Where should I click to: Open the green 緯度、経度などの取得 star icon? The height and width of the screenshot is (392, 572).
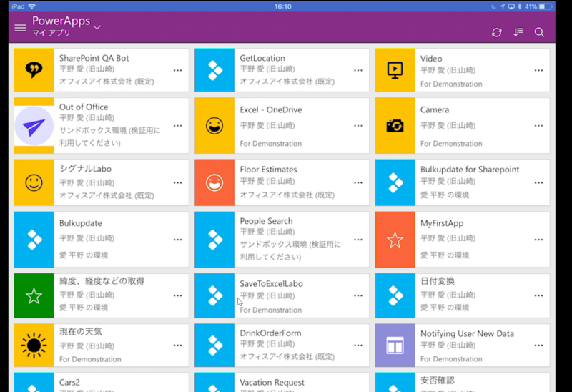click(34, 295)
